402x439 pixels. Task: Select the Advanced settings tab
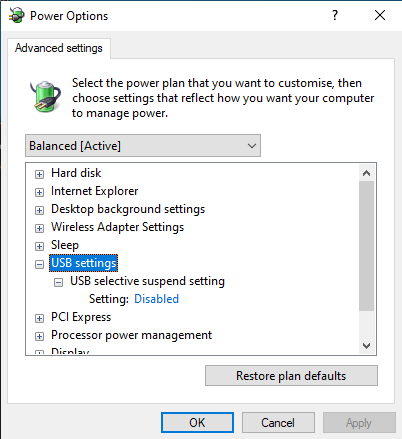tap(59, 48)
